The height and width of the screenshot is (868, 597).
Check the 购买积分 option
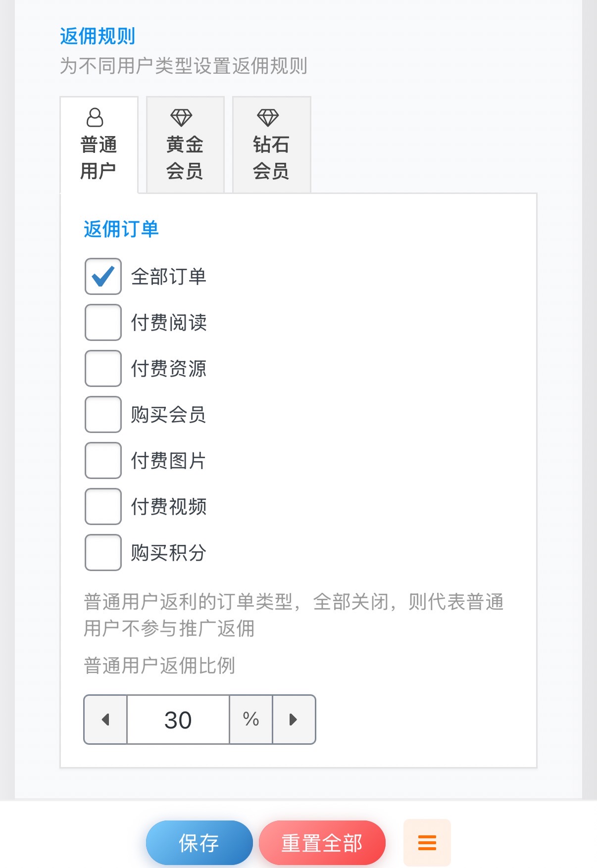(x=102, y=553)
